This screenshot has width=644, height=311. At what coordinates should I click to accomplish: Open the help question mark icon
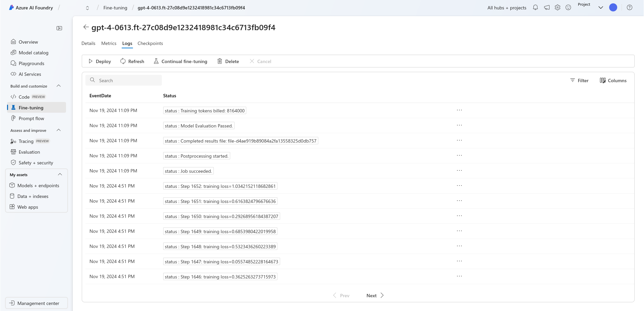tap(630, 7)
